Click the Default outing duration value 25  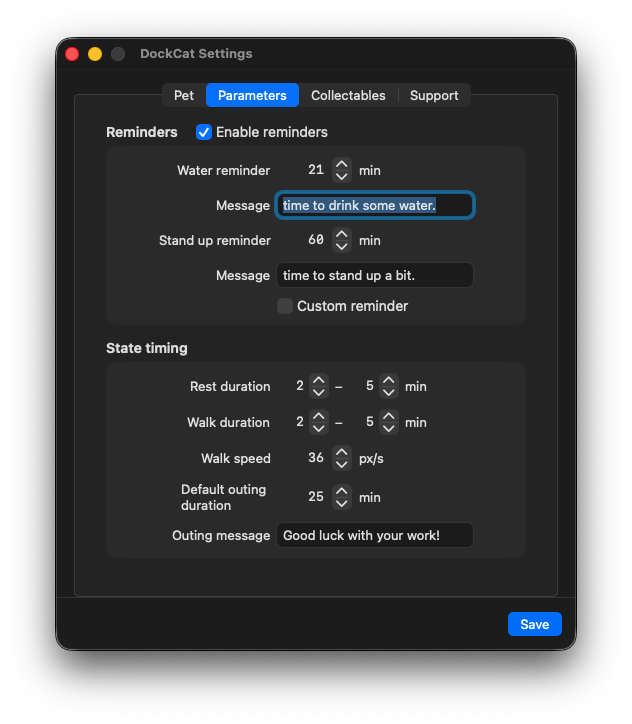click(316, 497)
